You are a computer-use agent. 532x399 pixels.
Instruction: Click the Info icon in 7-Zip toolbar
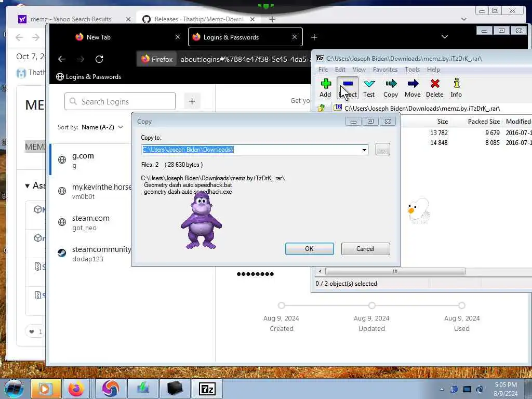click(x=456, y=88)
